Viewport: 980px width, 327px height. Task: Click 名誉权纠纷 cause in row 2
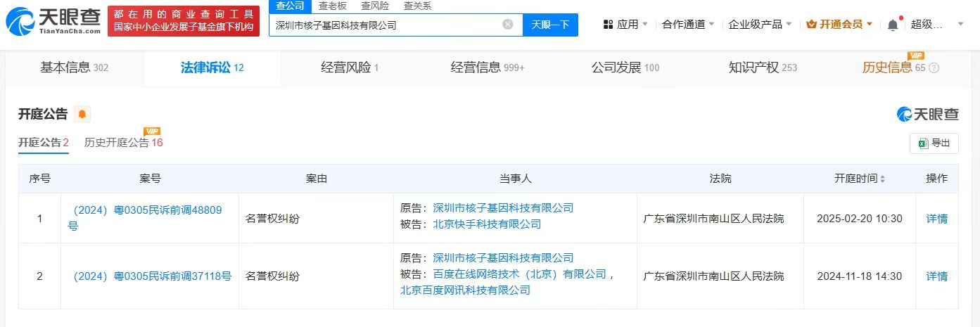(273, 276)
